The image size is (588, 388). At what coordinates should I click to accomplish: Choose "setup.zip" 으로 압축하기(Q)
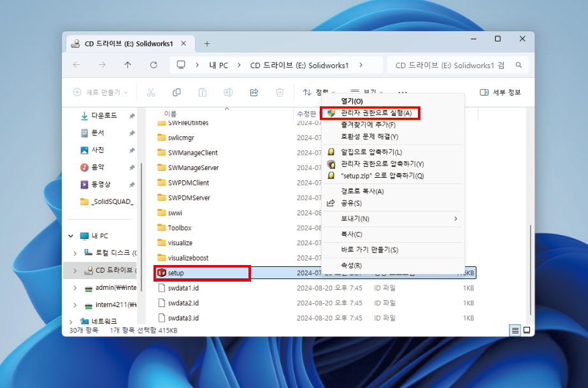(392, 176)
